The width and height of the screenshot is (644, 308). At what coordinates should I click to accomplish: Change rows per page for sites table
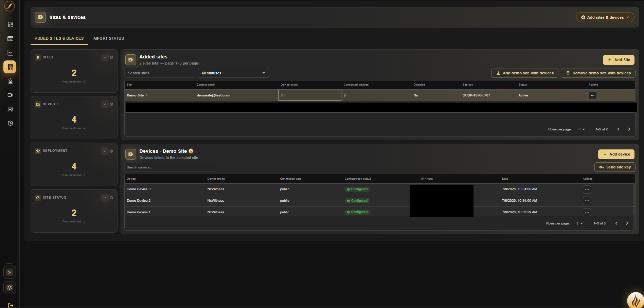(x=582, y=129)
